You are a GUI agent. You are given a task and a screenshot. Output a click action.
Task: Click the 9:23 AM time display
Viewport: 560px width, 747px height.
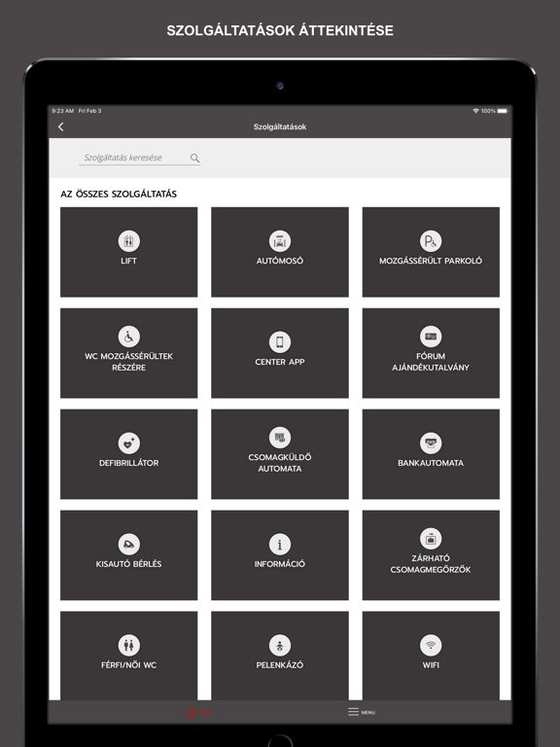(x=63, y=111)
